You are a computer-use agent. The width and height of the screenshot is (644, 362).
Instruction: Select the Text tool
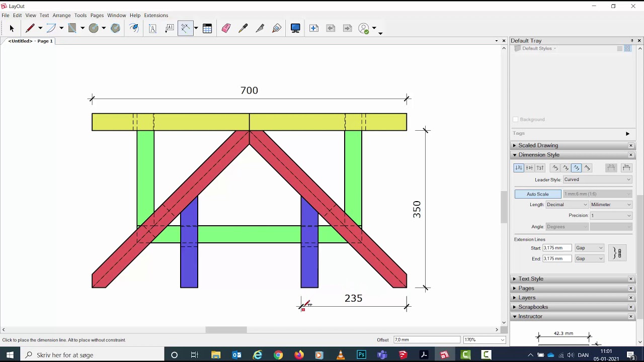pyautogui.click(x=152, y=29)
